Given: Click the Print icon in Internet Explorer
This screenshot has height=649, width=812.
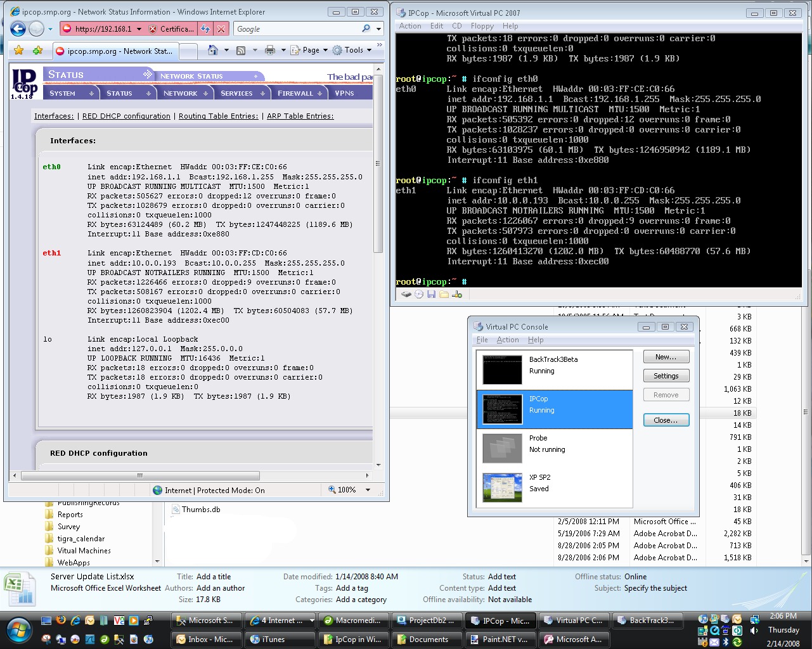Looking at the screenshot, I should click(x=269, y=49).
